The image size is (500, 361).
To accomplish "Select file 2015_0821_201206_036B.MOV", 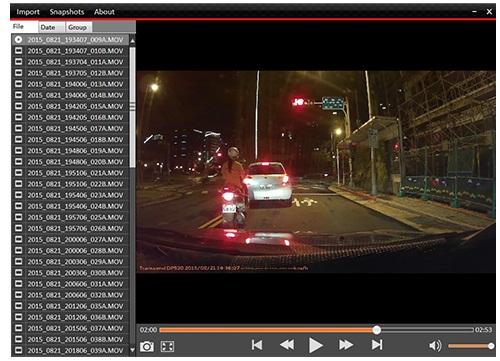I will pos(70,317).
